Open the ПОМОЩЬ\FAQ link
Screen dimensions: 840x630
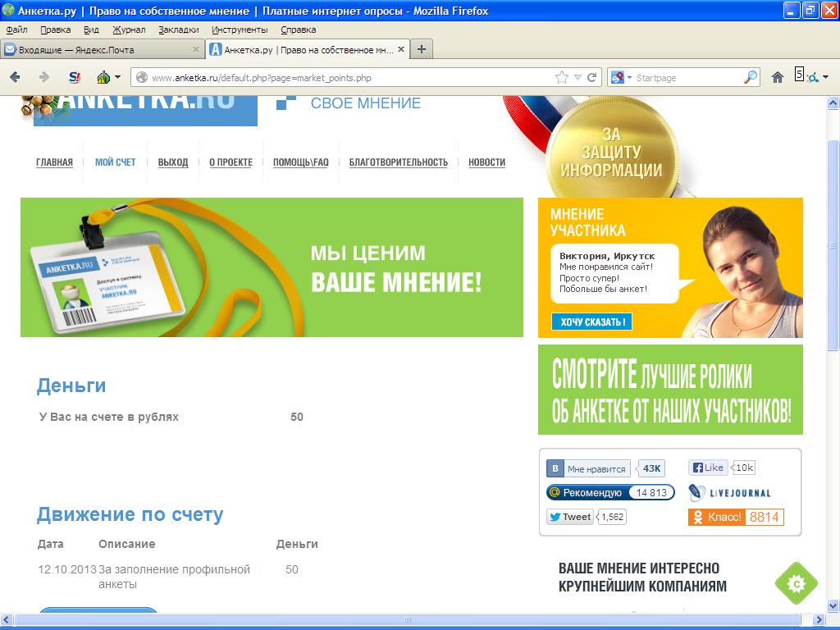[x=300, y=162]
